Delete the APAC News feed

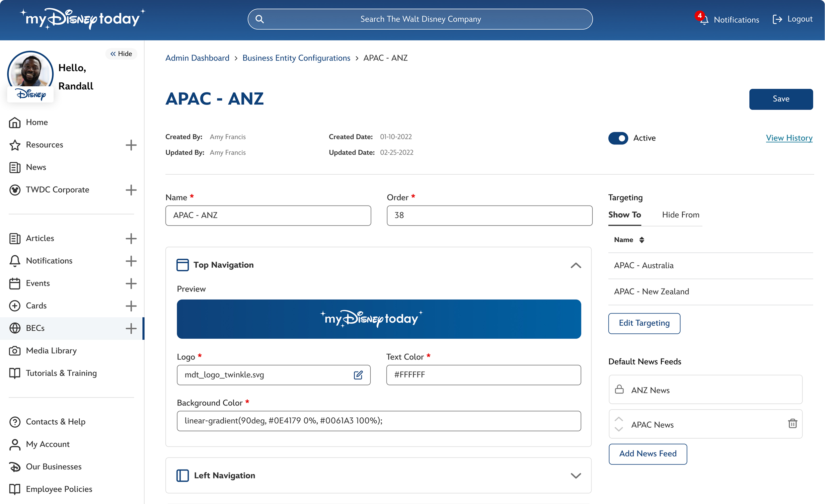pos(792,424)
